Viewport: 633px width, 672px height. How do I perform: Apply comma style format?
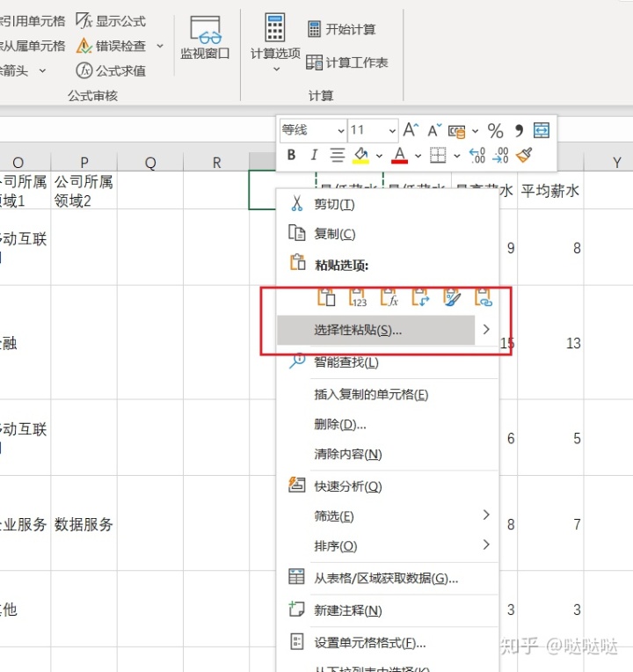(519, 131)
